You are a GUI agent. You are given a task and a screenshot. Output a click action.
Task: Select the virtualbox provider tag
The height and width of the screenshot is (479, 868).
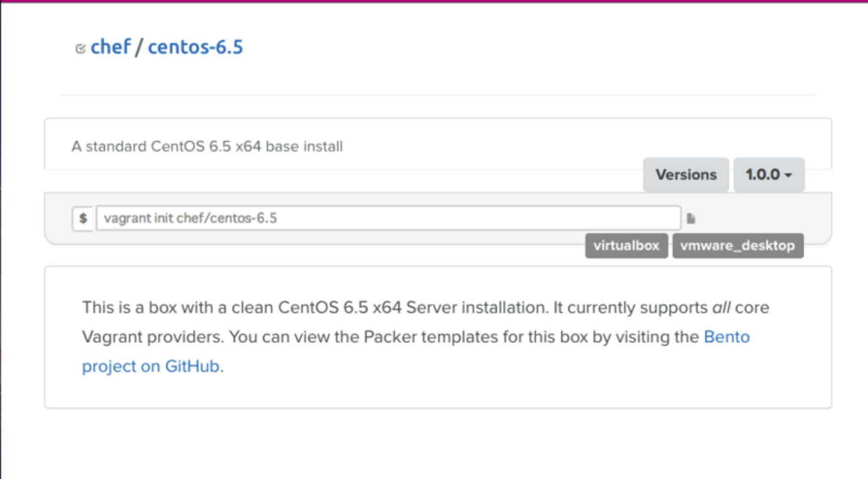626,246
